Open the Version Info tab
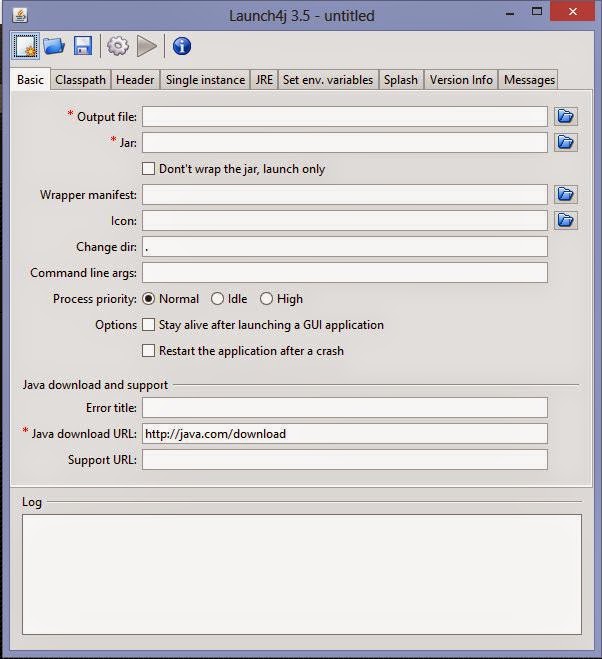Screen dimensions: 602x659 click(x=461, y=79)
